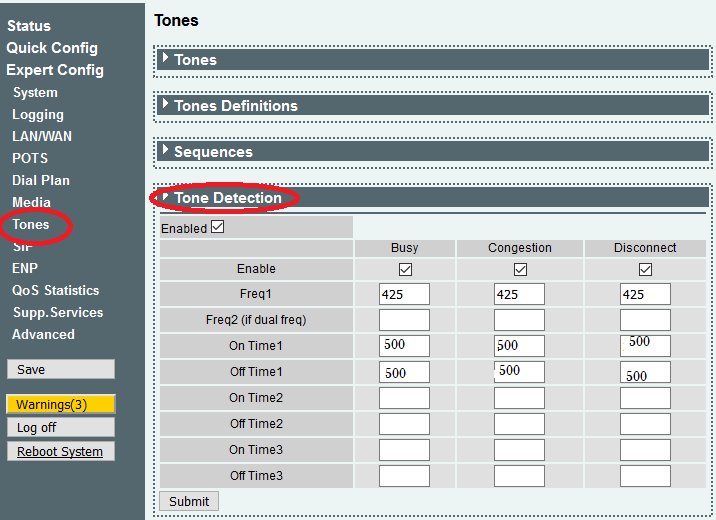Image resolution: width=716 pixels, height=520 pixels.
Task: Select the Congestion On Time1 field
Action: (519, 346)
